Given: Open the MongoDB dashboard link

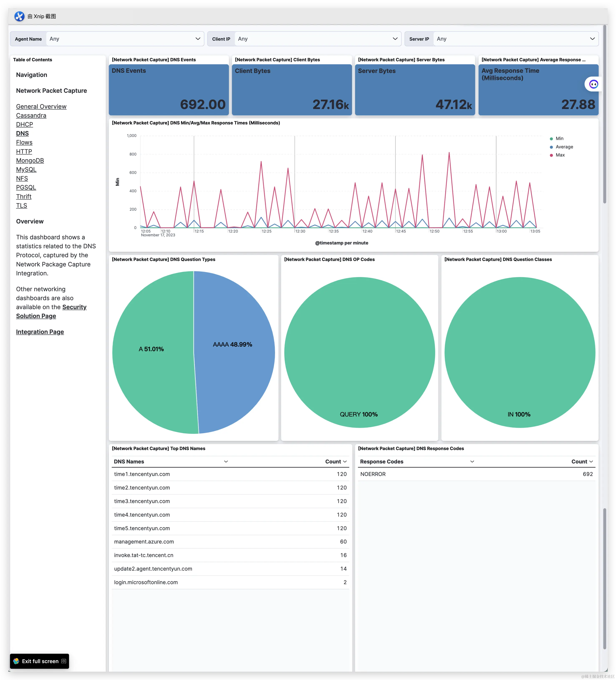Looking at the screenshot, I should click(30, 161).
